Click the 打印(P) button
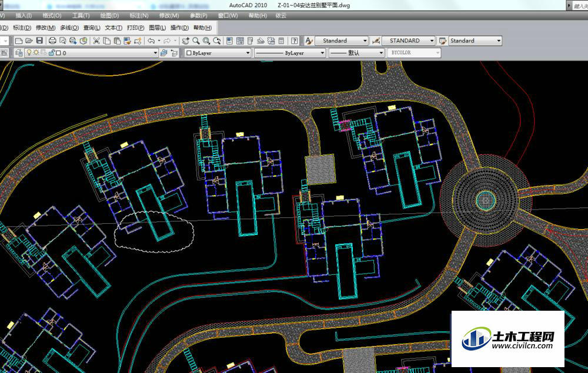 pos(135,28)
